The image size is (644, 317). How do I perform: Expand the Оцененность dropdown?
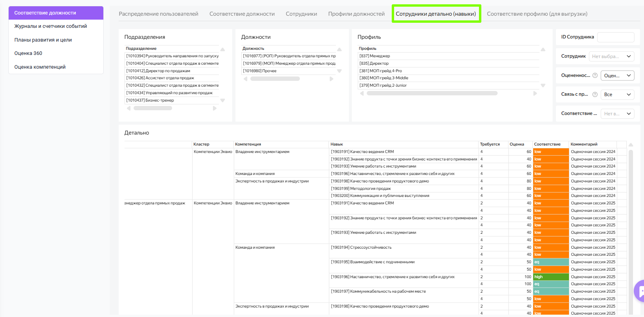[x=617, y=75]
